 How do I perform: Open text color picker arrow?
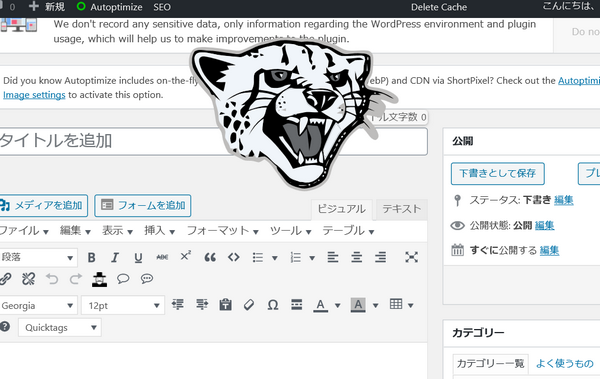point(338,305)
